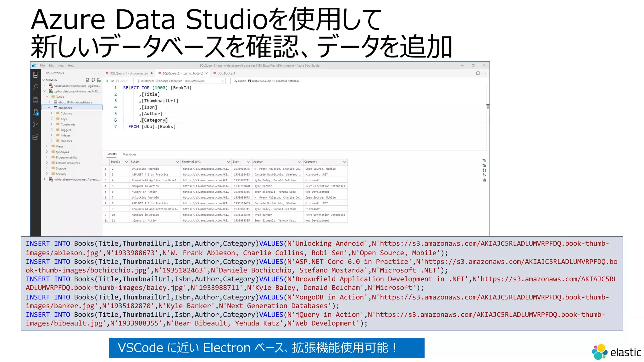
Task: Click the New Server Group icon
Action: tap(93, 80)
